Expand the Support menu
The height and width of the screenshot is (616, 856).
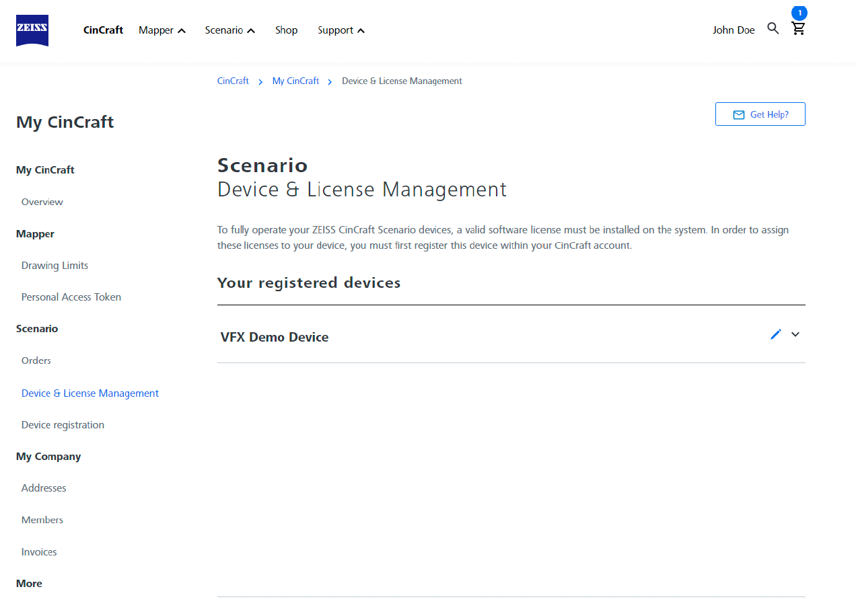tap(341, 30)
